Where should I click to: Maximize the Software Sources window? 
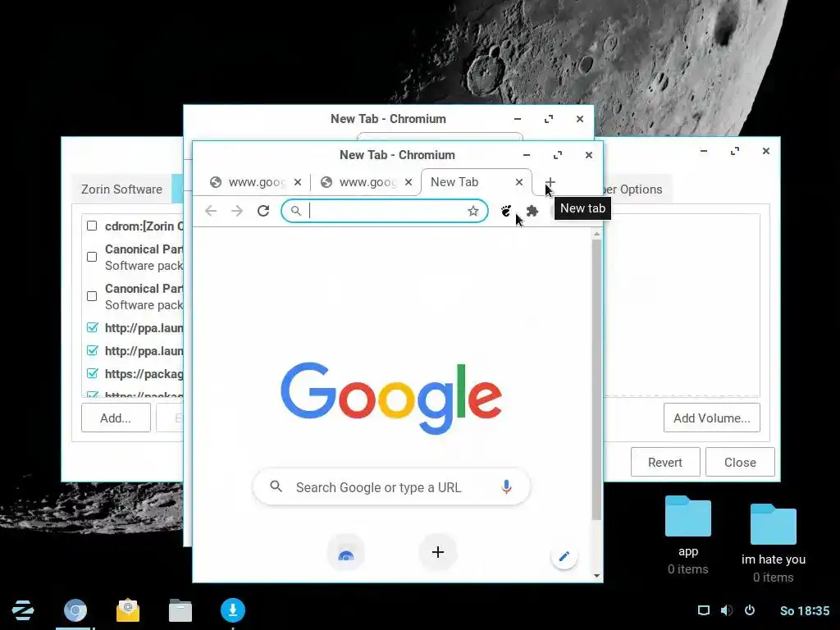tap(735, 151)
